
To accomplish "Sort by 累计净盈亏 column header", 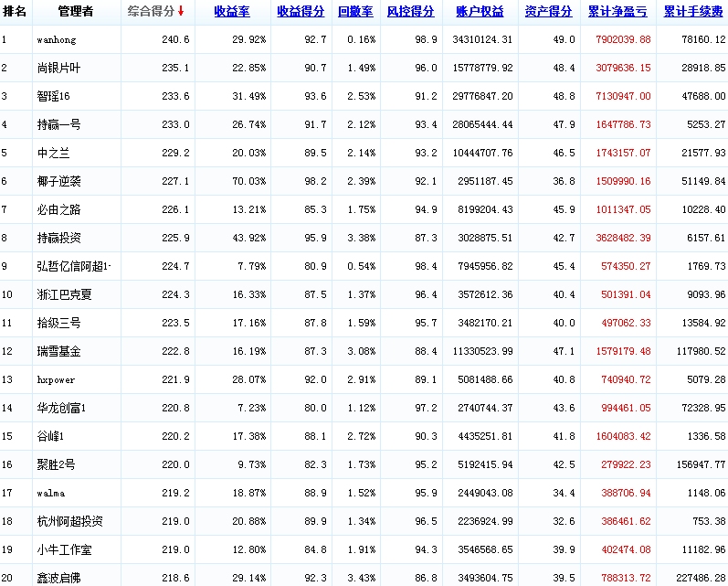I will (617, 12).
